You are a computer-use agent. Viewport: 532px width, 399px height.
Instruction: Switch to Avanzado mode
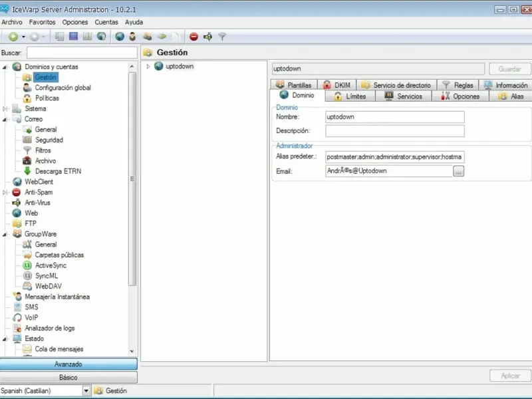click(68, 364)
